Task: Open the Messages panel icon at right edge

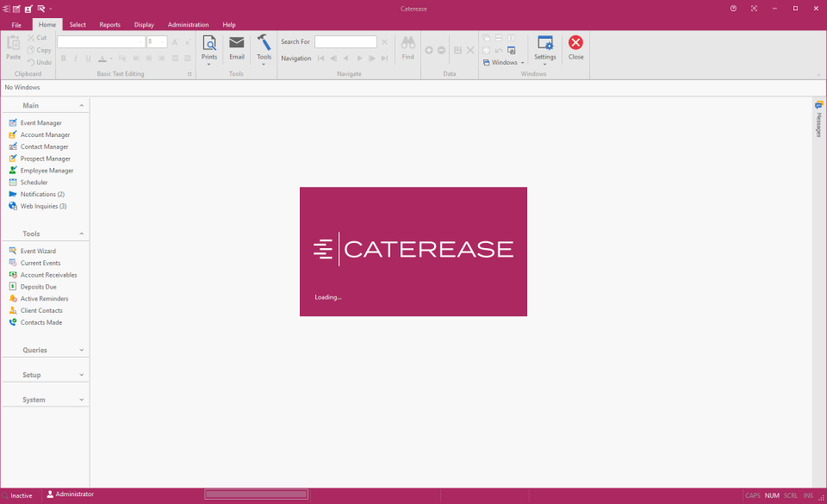Action: (818, 105)
